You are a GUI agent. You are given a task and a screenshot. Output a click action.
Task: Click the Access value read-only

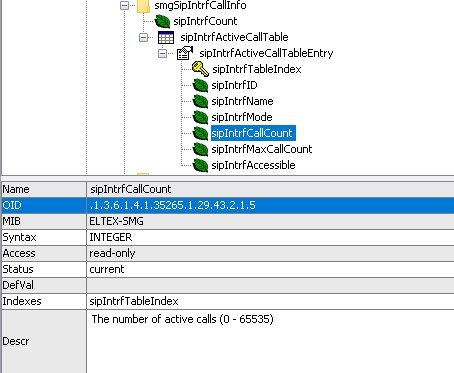click(x=112, y=253)
